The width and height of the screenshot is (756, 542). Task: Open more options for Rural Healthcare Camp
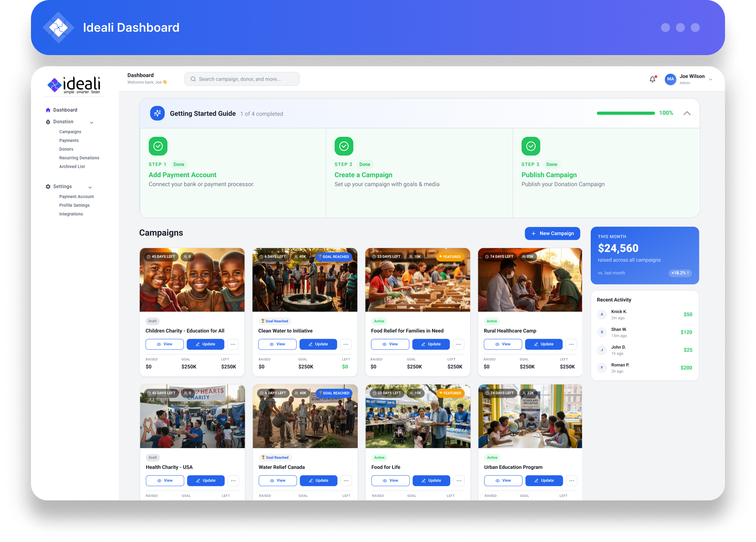(571, 344)
